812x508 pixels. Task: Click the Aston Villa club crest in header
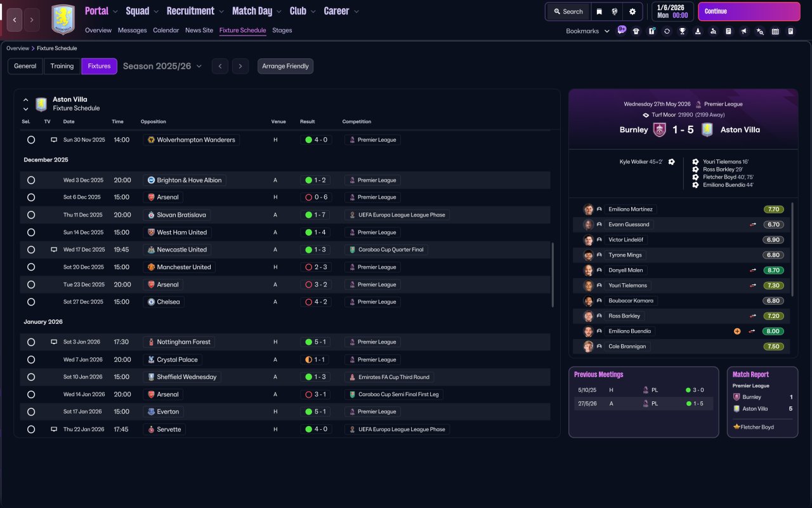(x=63, y=20)
